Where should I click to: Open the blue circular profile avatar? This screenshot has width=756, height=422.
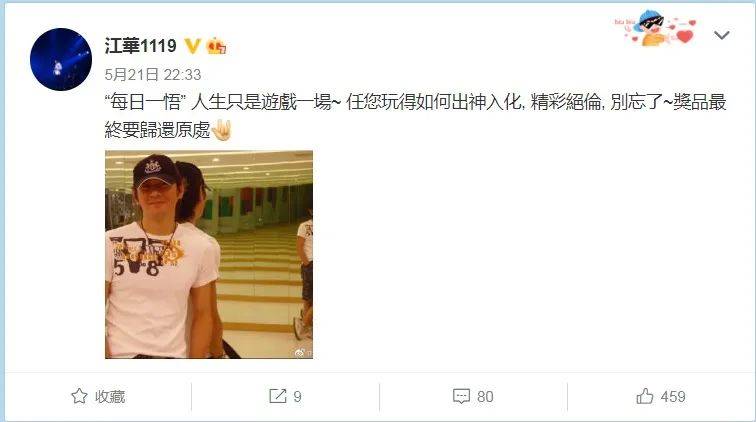pyautogui.click(x=61, y=59)
